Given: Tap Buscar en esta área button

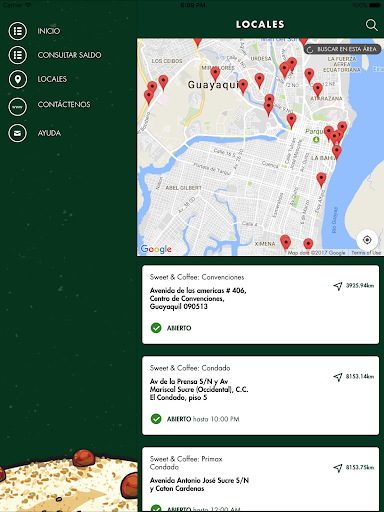Looking at the screenshot, I should click(342, 49).
